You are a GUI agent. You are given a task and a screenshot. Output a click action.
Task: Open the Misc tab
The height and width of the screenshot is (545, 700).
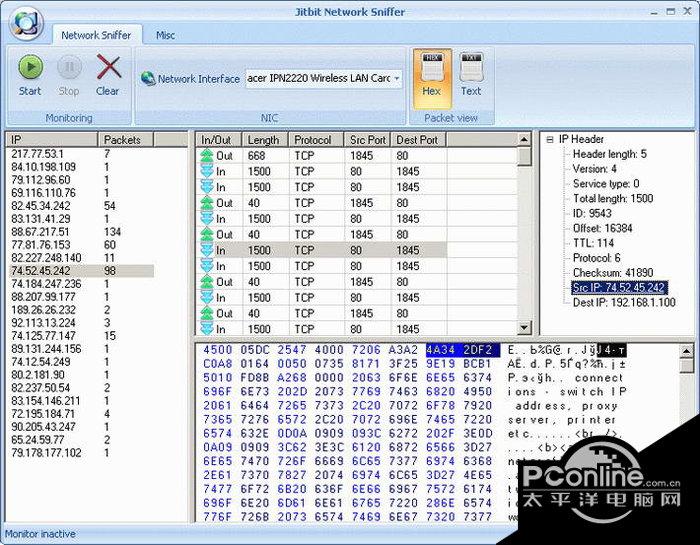tap(165, 35)
